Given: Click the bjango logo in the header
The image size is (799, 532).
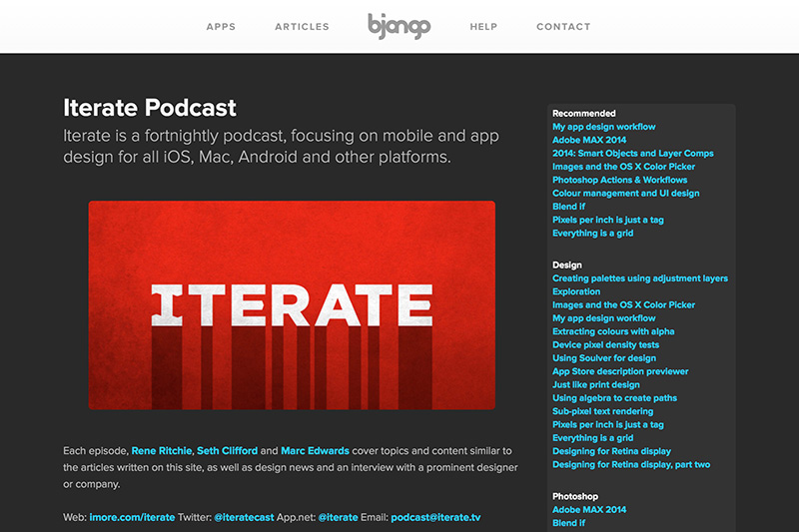Looking at the screenshot, I should pyautogui.click(x=399, y=26).
